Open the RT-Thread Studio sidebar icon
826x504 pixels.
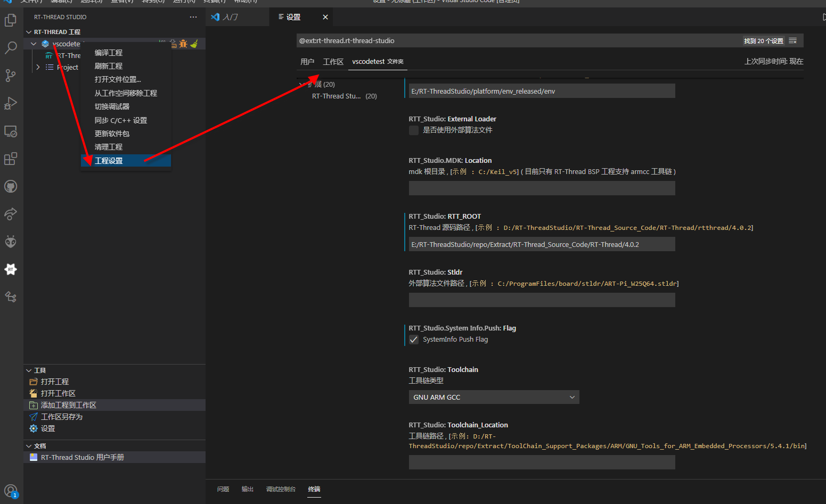tap(11, 269)
